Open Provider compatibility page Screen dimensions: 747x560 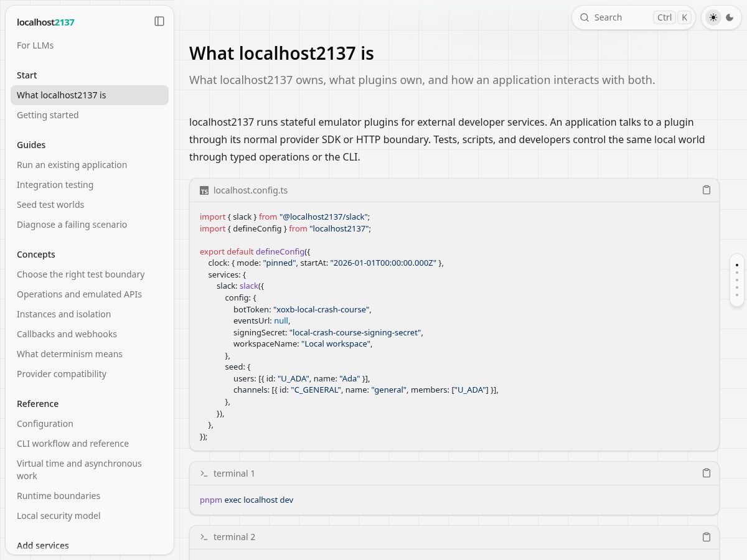90,374
